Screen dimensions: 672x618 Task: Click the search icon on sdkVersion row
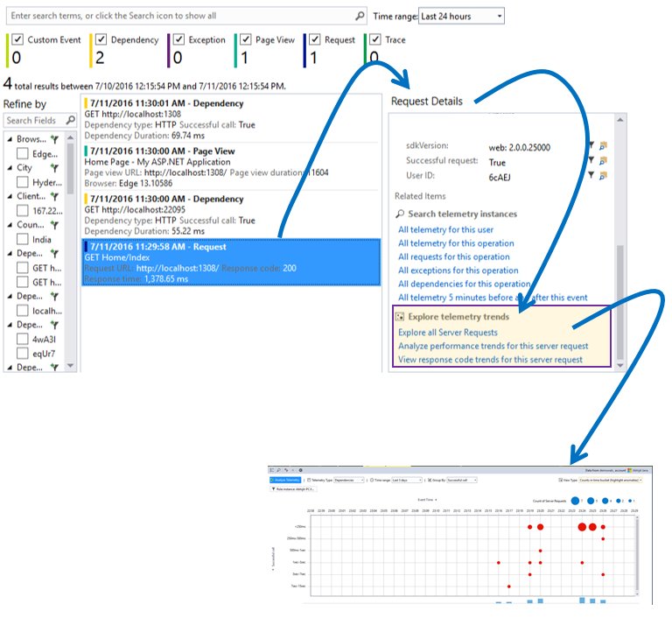(x=603, y=146)
